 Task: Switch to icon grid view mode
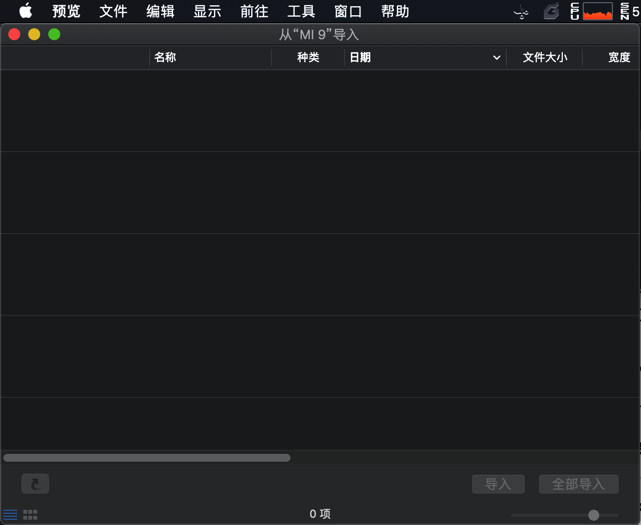30,514
